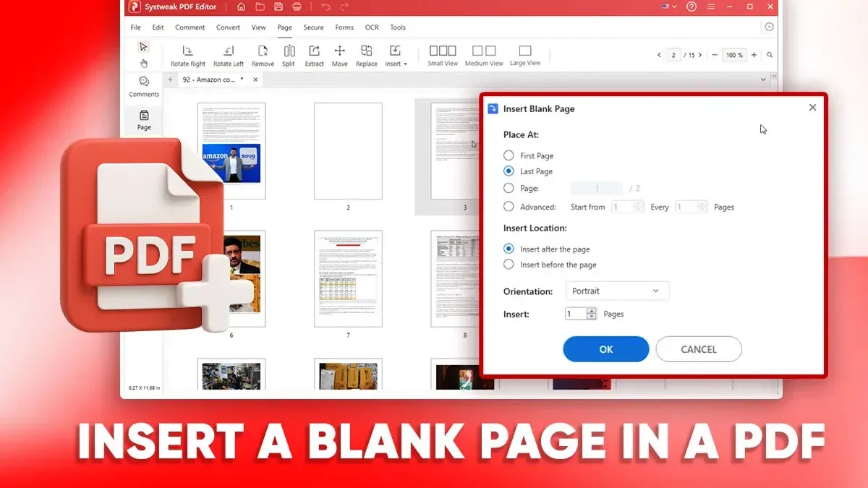
Task: Print the document with printer icon
Action: click(x=297, y=7)
